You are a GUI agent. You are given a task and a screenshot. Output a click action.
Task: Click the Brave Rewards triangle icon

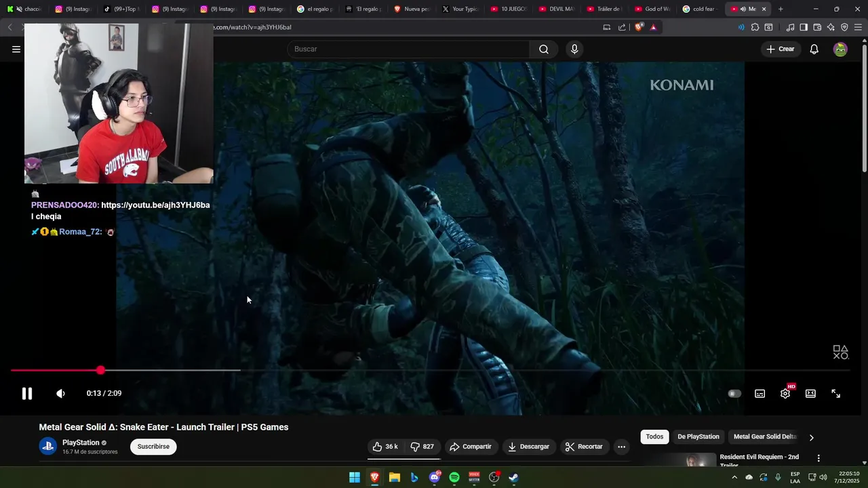click(x=653, y=27)
